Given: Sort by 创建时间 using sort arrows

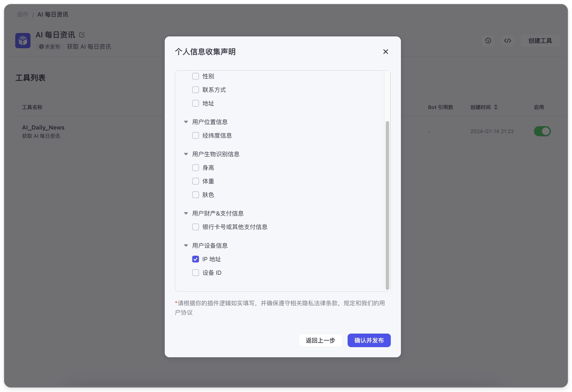Looking at the screenshot, I should [x=496, y=107].
